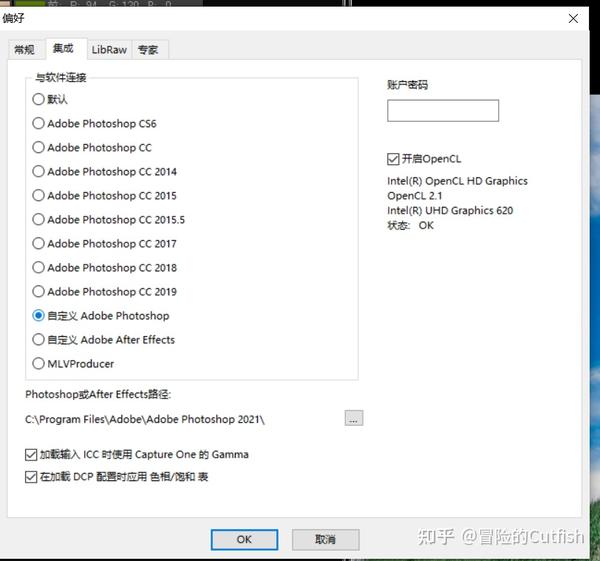
Task: Click the Photoshop或After Effects路径 label
Action: coord(98,394)
